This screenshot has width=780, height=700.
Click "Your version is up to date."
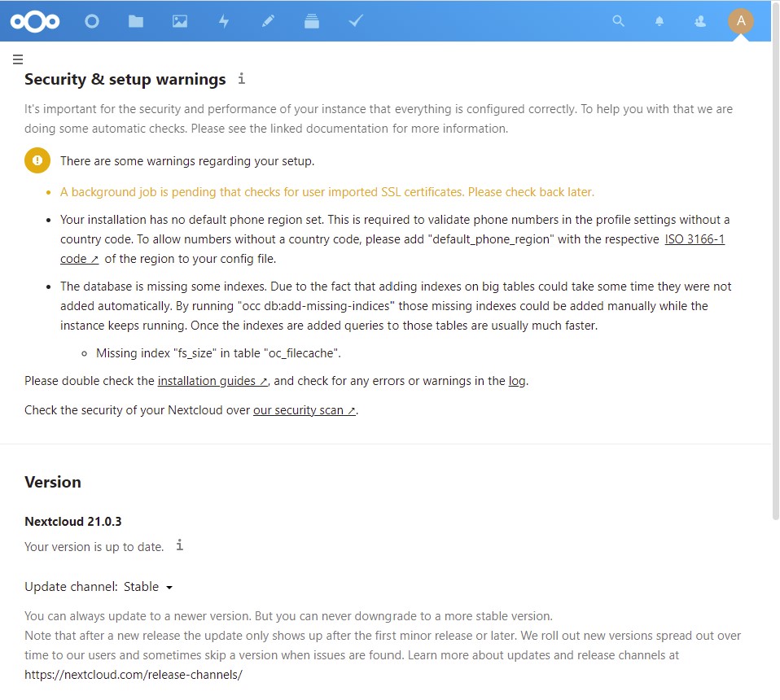click(94, 546)
